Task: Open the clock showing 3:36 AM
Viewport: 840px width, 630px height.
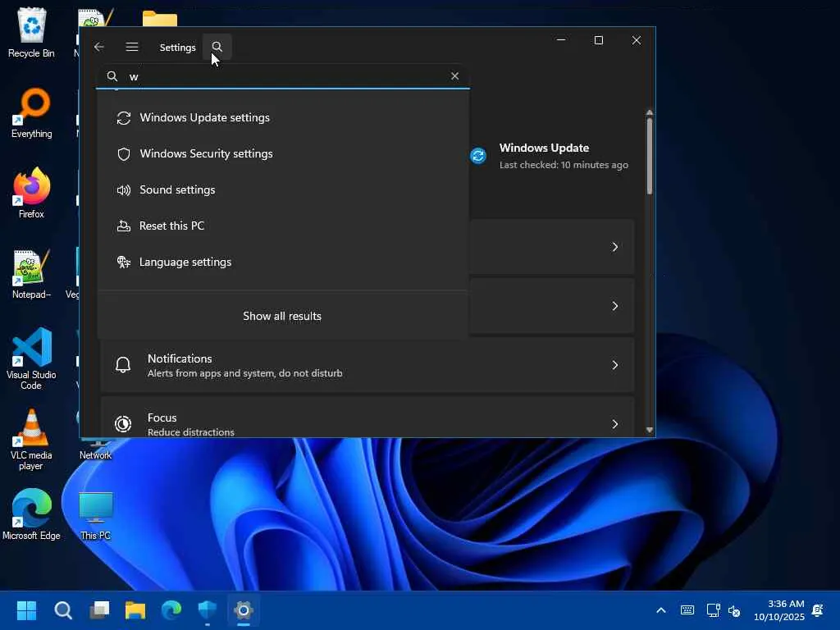Action: (x=779, y=610)
